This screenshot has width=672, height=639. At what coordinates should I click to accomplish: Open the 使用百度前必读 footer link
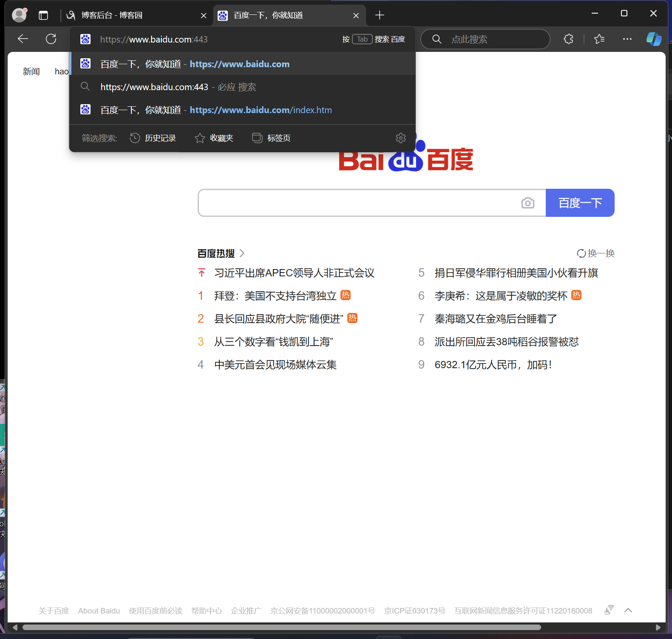(x=156, y=611)
